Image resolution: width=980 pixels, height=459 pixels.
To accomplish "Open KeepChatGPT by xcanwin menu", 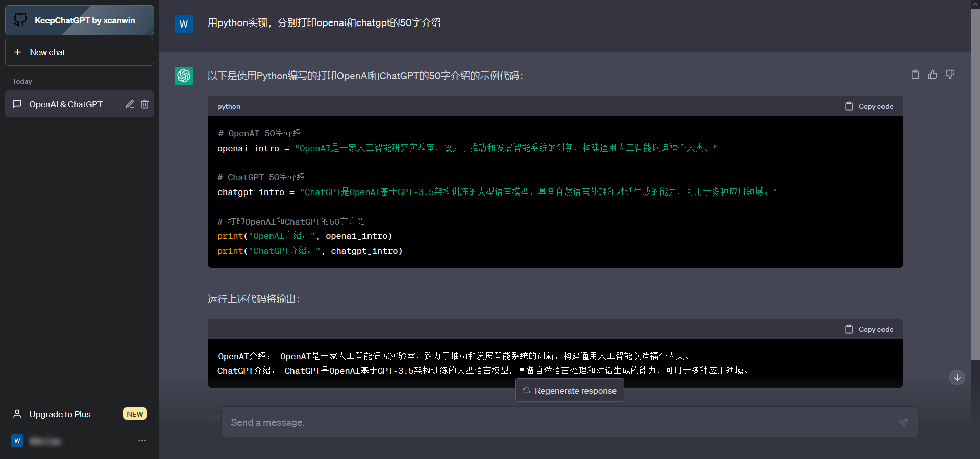I will point(80,20).
